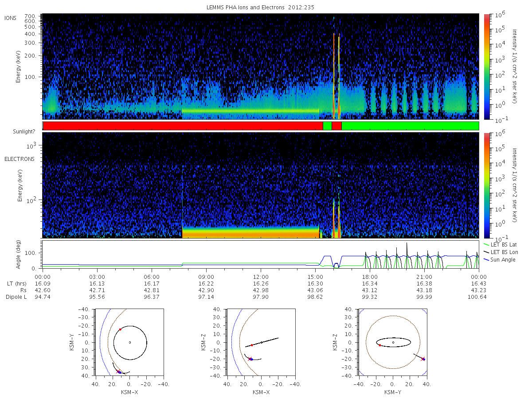Click the orange electron band at bottom
Viewport: 532px width, 399px height.
click(250, 232)
